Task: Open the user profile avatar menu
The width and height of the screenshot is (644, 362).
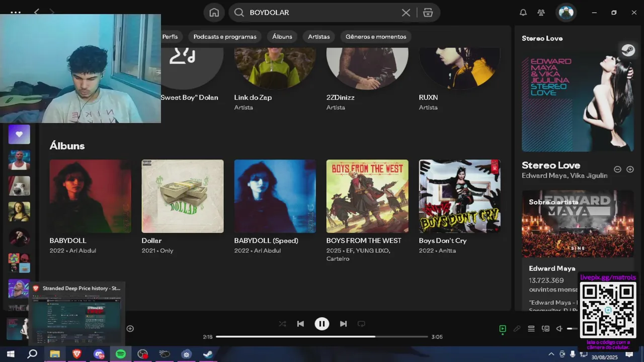Action: (x=566, y=13)
